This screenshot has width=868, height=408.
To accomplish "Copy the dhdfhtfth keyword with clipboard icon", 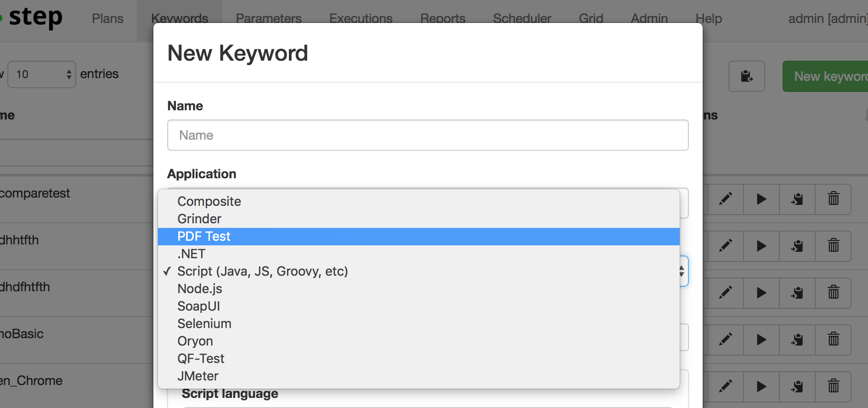I will click(797, 293).
